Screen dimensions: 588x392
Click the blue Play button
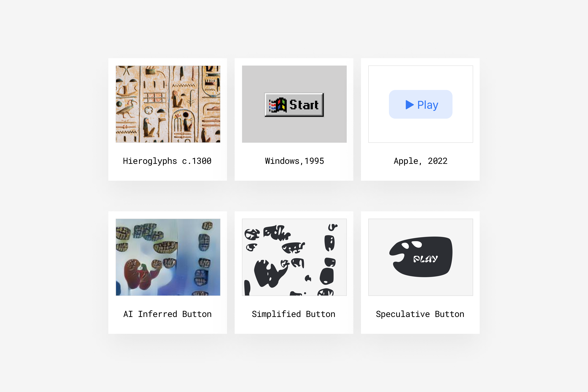pos(420,104)
